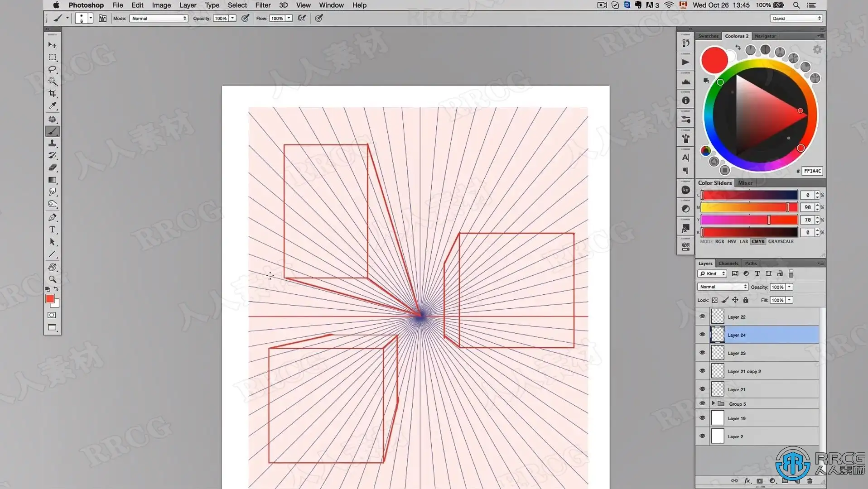The image size is (868, 489).
Task: Hide Layer 22 visibility eye
Action: 703,316
